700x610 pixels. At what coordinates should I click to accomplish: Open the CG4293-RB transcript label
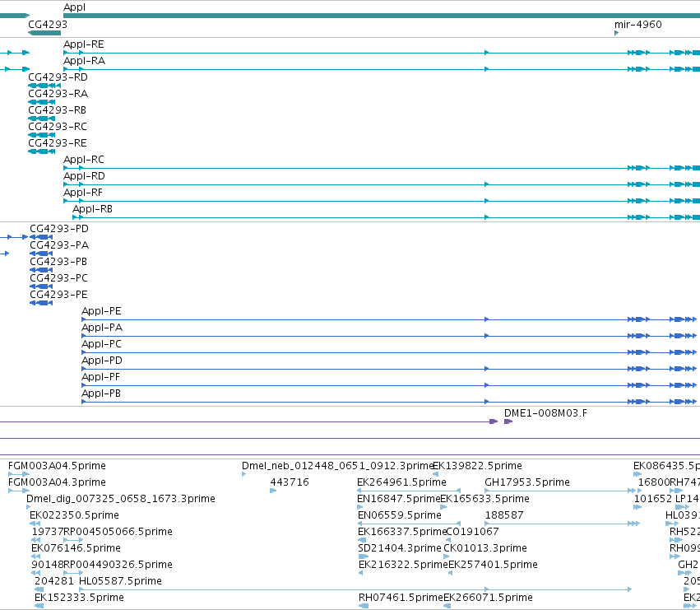57,110
